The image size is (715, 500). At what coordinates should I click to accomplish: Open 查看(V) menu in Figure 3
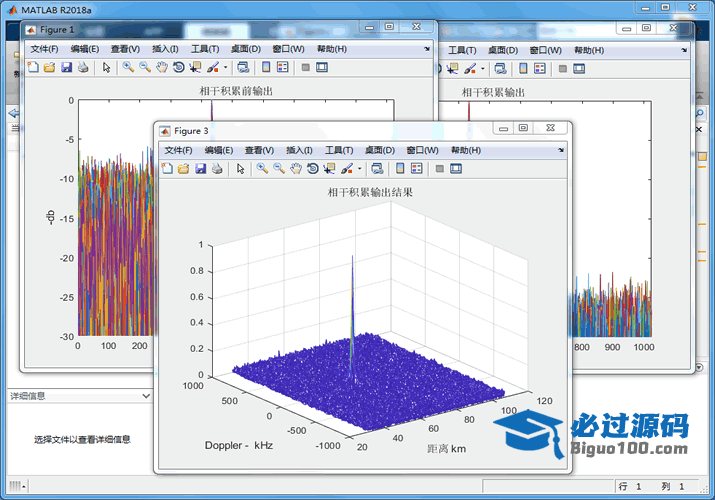tap(259, 150)
